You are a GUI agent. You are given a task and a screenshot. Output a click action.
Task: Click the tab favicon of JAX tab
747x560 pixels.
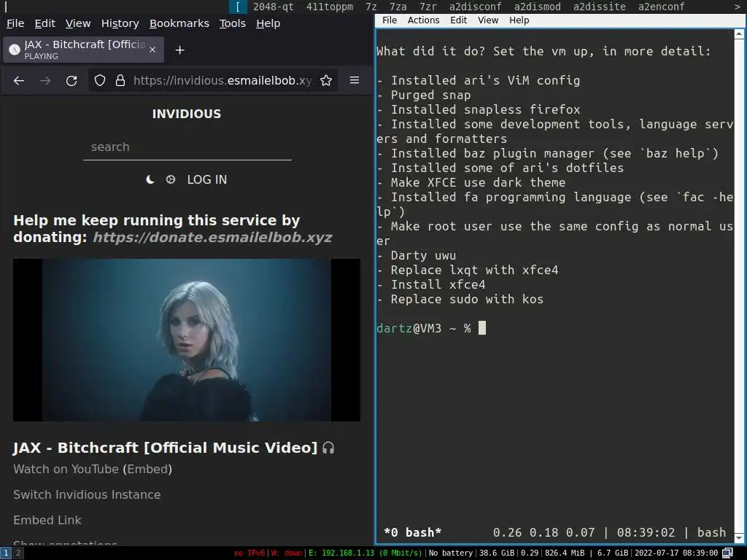click(x=15, y=50)
